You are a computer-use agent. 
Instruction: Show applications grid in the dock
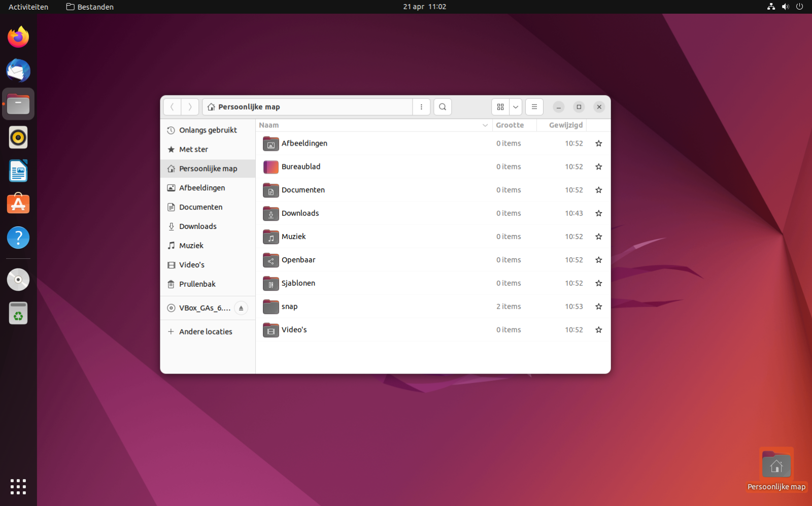point(18,486)
